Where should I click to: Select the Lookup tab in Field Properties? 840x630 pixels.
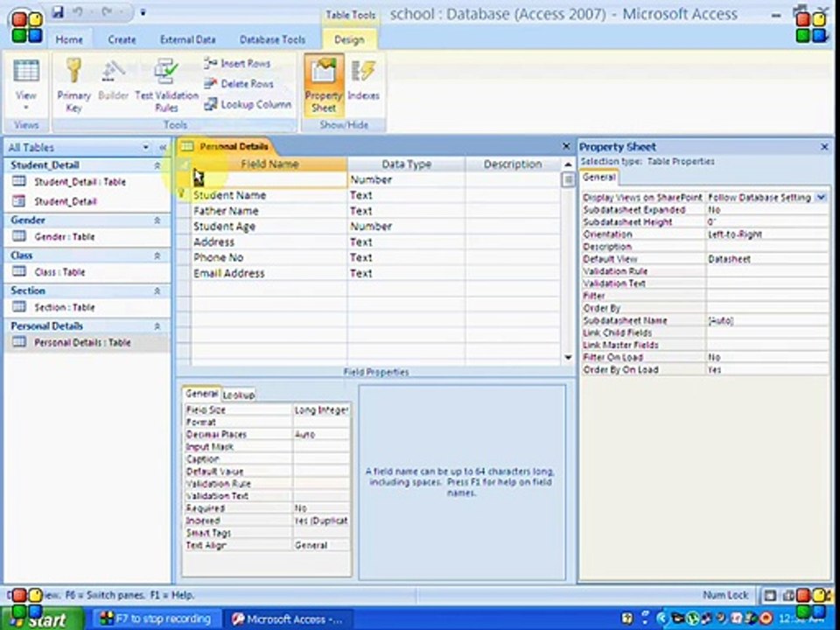(x=238, y=395)
